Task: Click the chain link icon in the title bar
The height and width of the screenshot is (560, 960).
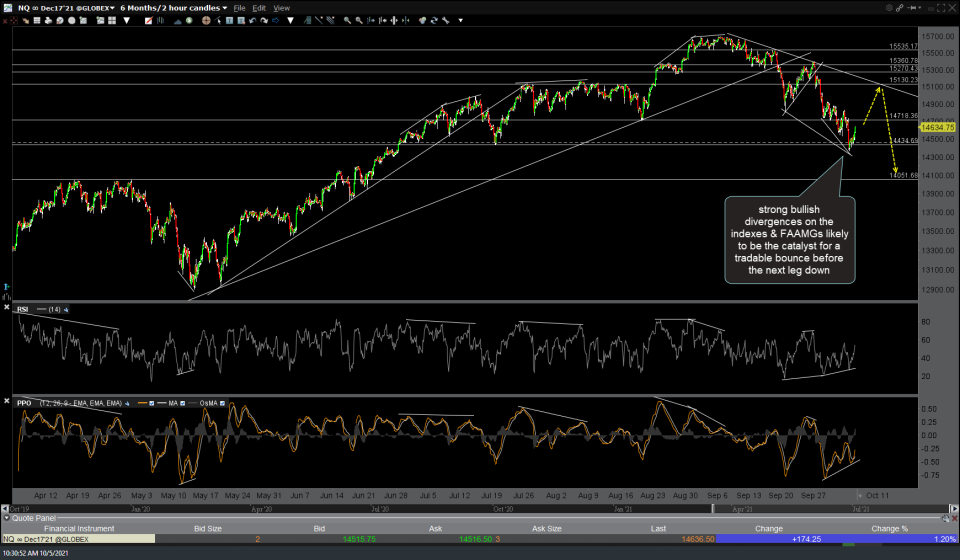Action: click(x=899, y=7)
